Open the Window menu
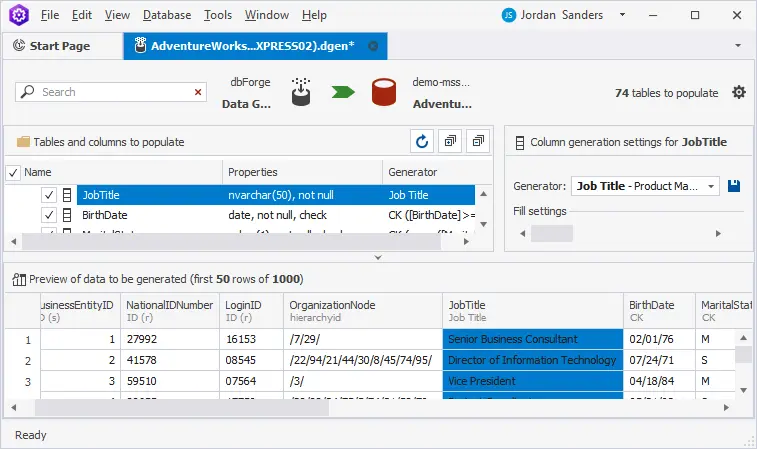 click(266, 15)
